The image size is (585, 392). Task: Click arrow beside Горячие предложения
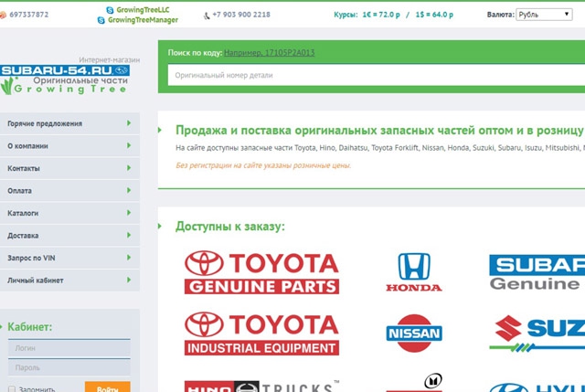(129, 123)
